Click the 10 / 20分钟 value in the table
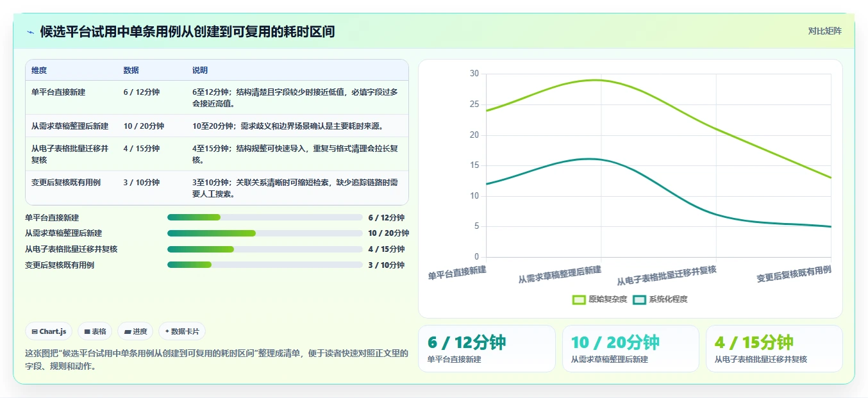The width and height of the screenshot is (868, 398). 144,126
